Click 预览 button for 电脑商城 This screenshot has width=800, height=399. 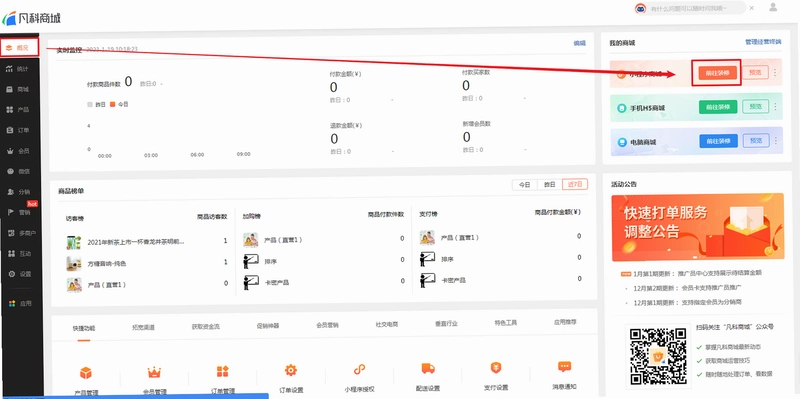tap(756, 140)
